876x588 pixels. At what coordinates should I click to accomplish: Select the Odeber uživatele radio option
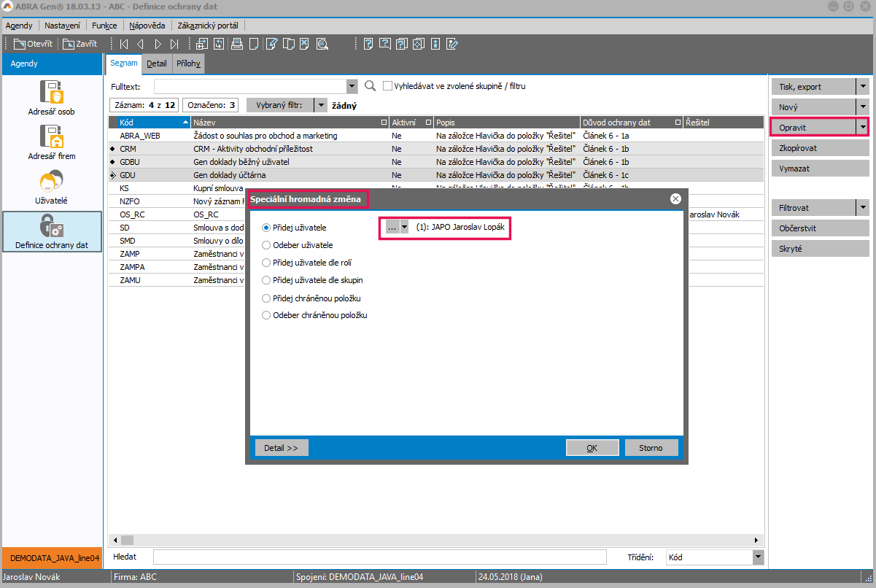(x=266, y=245)
